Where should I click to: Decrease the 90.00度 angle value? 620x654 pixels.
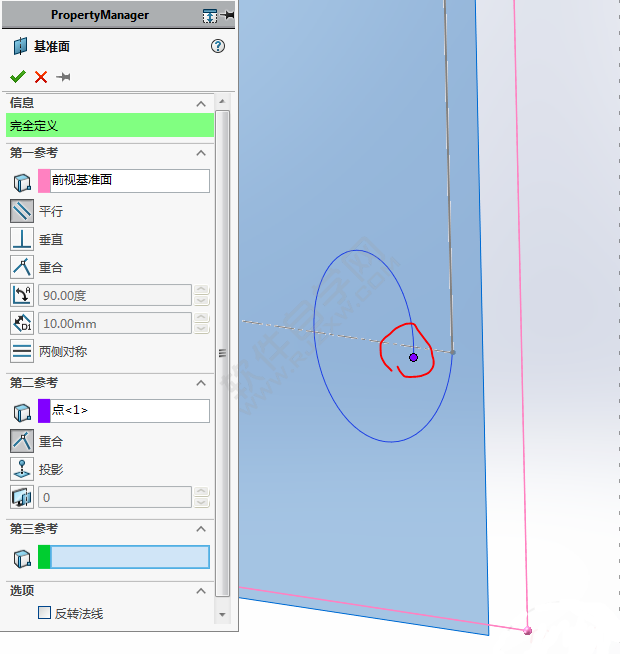point(202,300)
